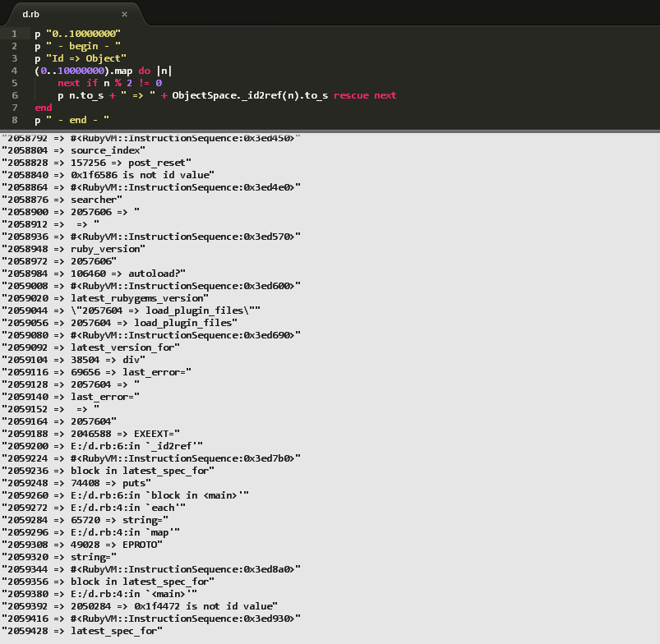Click output "2059428 => latest_spec_for"

coord(82,631)
